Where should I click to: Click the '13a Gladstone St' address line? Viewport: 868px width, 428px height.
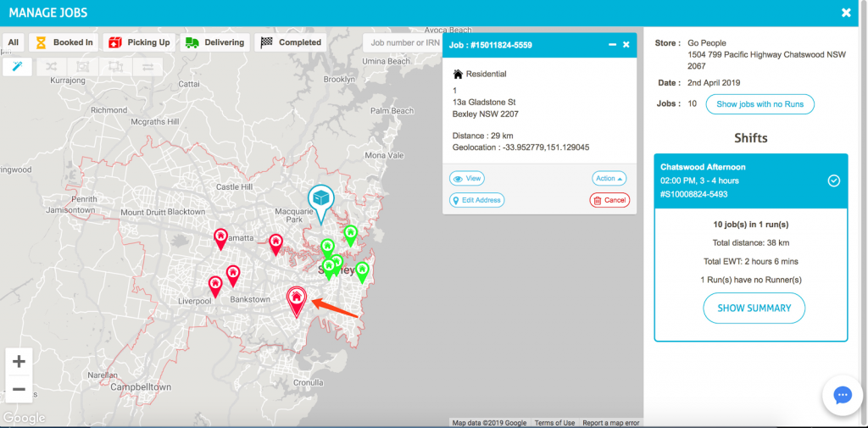coord(484,103)
